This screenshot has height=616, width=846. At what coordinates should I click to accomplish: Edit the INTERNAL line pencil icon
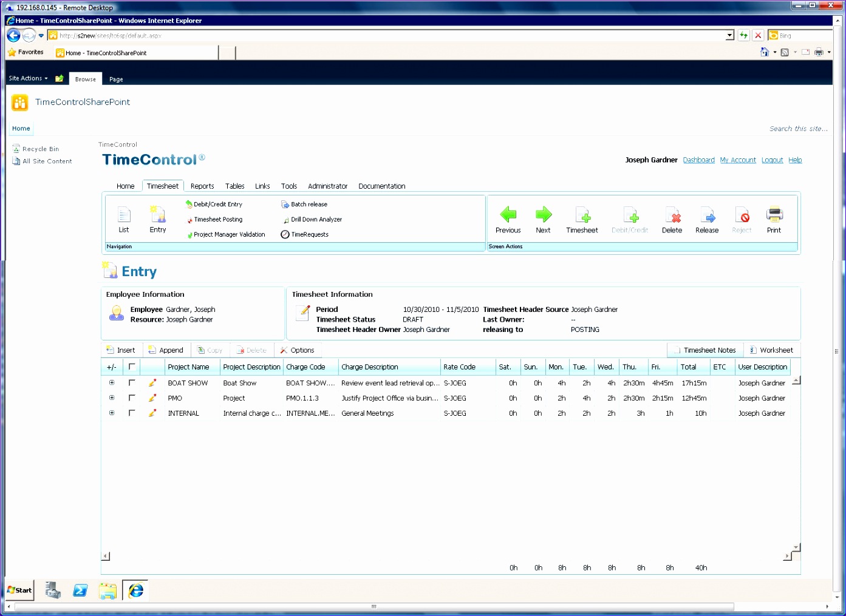152,413
